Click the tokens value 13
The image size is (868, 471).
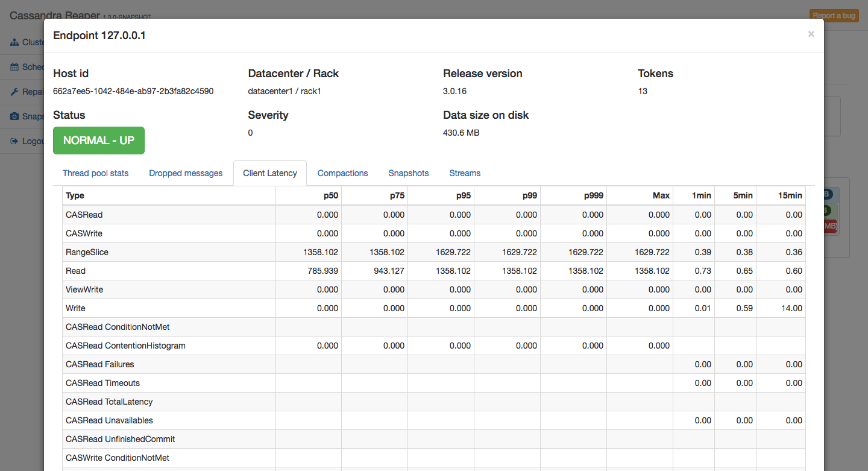click(x=643, y=91)
